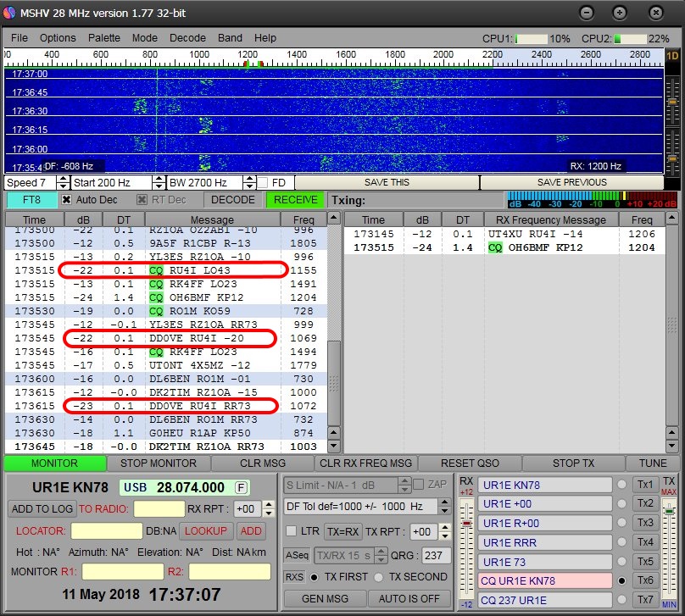Adjust the Speed 7 spinner arrows
This screenshot has height=616, width=685.
[x=64, y=182]
